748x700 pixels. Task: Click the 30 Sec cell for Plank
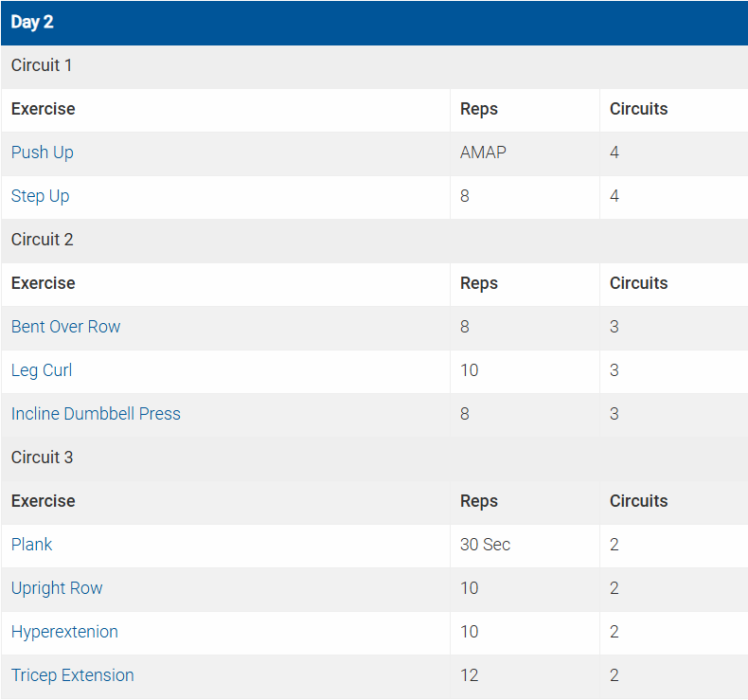(x=485, y=545)
